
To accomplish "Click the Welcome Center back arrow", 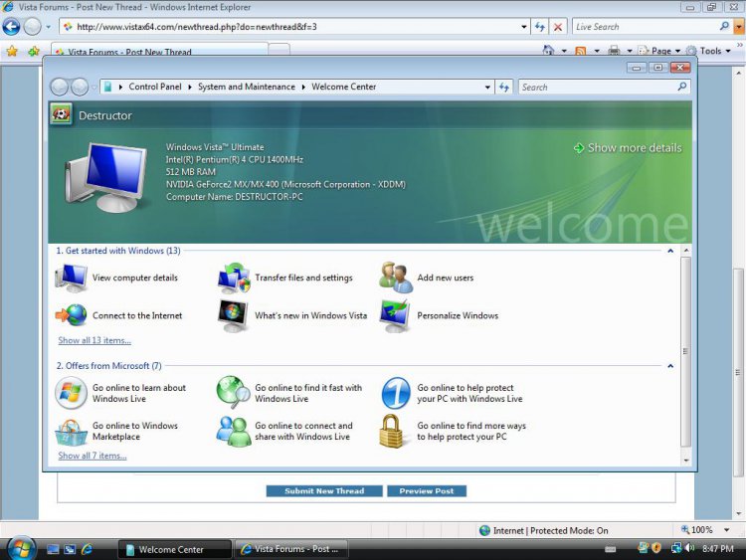I will (60, 87).
